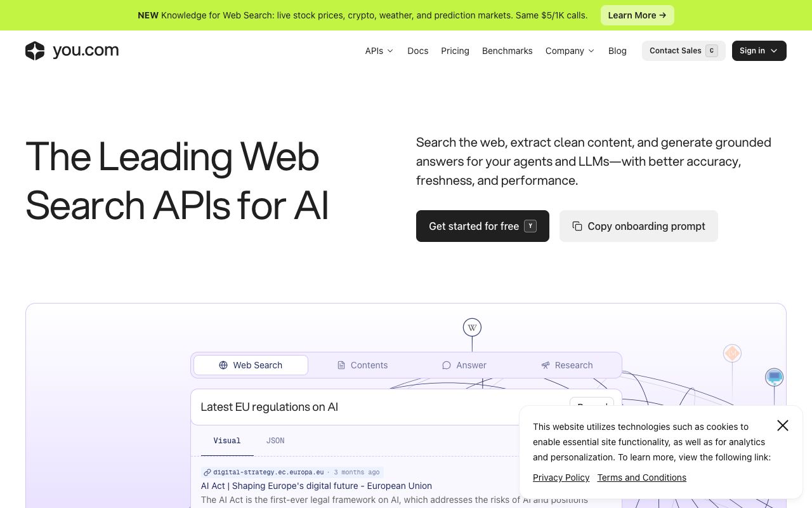812x508 pixels.
Task: Select the JSON view tab
Action: (x=275, y=441)
